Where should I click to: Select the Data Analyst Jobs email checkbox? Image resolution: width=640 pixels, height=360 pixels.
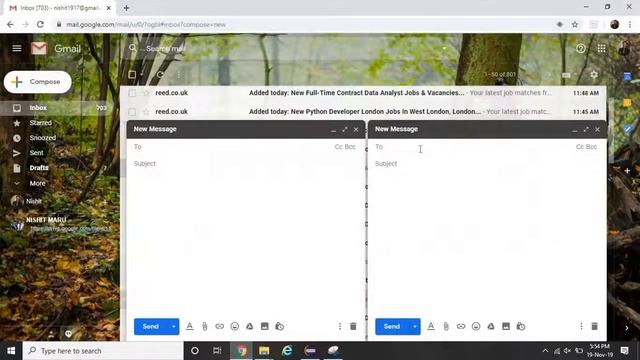(x=132, y=93)
